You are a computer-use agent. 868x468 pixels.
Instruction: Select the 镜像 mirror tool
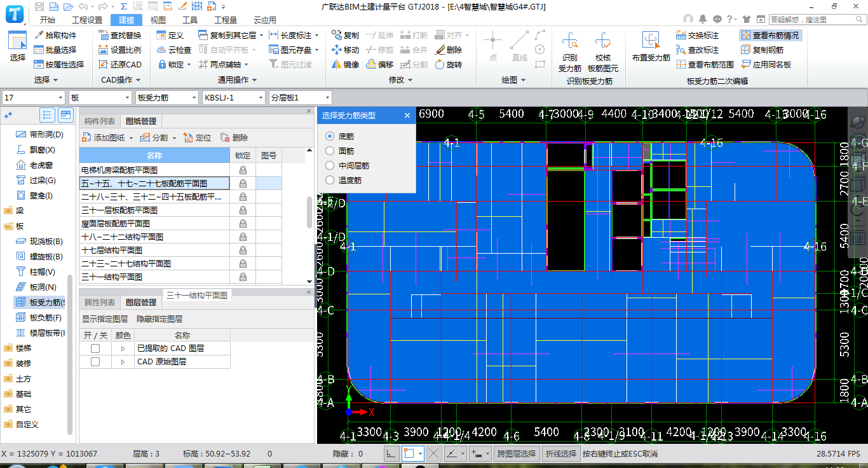click(345, 64)
